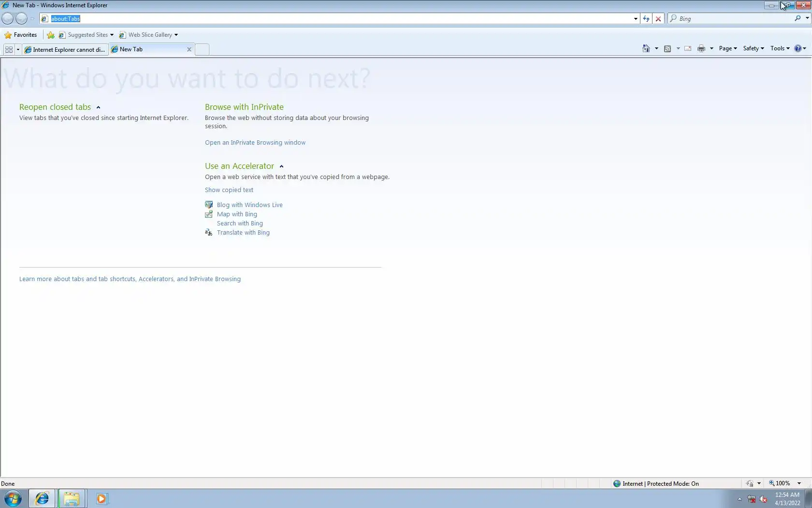This screenshot has height=508, width=812.
Task: Click the network icon in the system tray
Action: 752,499
